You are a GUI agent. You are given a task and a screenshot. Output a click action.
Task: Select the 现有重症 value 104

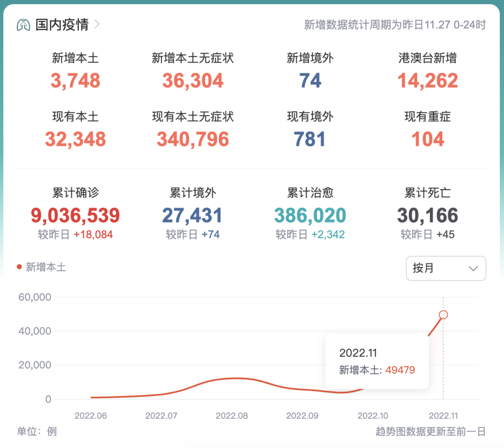[x=427, y=139]
